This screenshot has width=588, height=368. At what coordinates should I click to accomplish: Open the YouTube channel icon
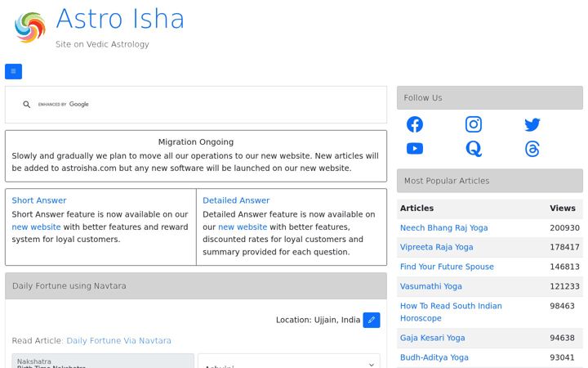pyautogui.click(x=415, y=149)
